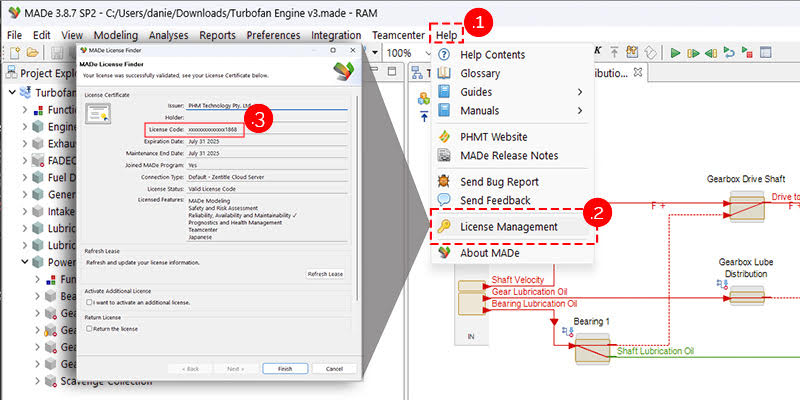
Task: Open About MADe menu entry
Action: click(512, 253)
